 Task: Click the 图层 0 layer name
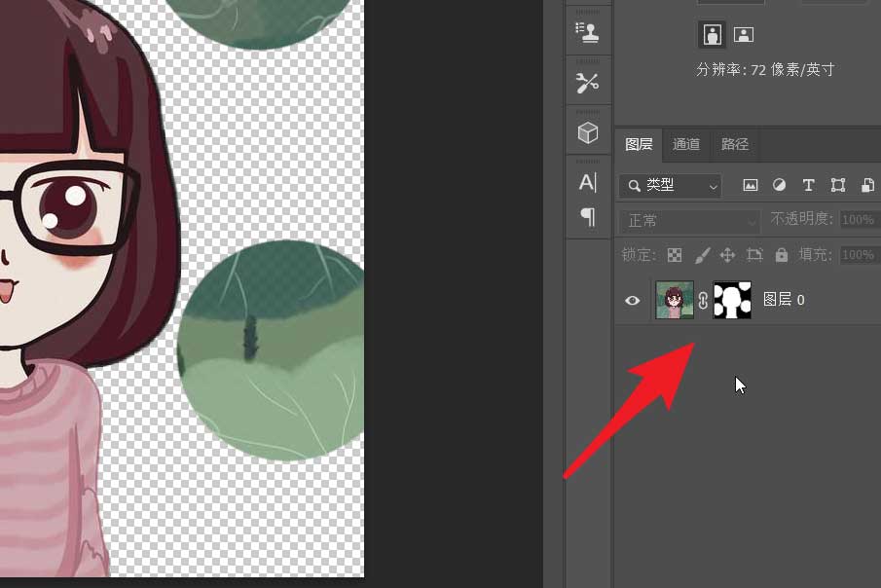[x=784, y=300]
